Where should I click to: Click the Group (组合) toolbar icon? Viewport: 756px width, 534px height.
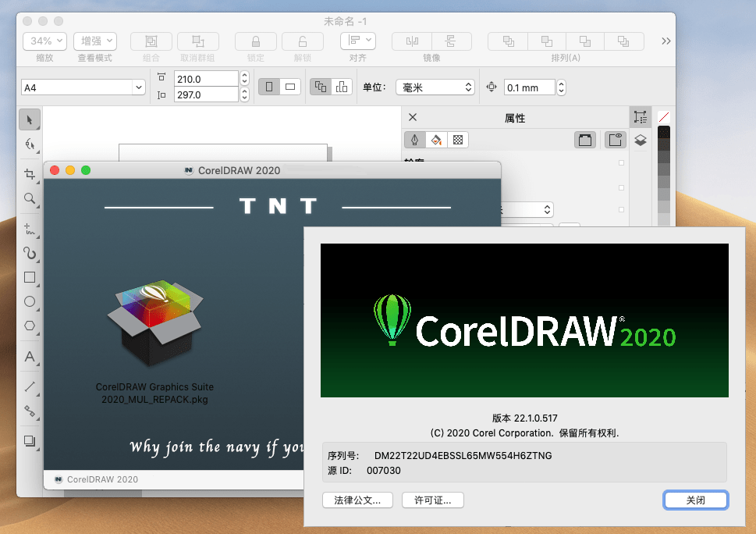[x=151, y=41]
